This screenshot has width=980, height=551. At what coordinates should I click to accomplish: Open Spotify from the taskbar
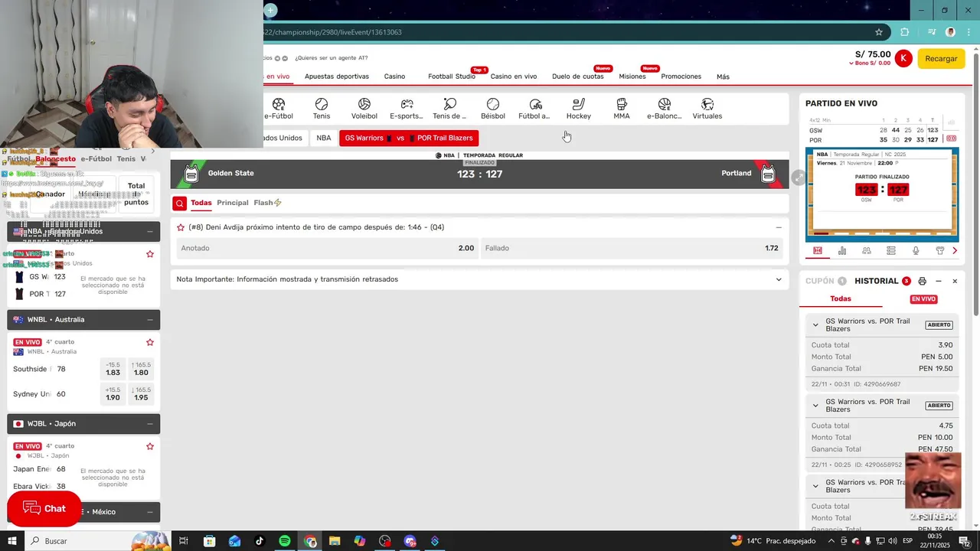[x=285, y=541]
